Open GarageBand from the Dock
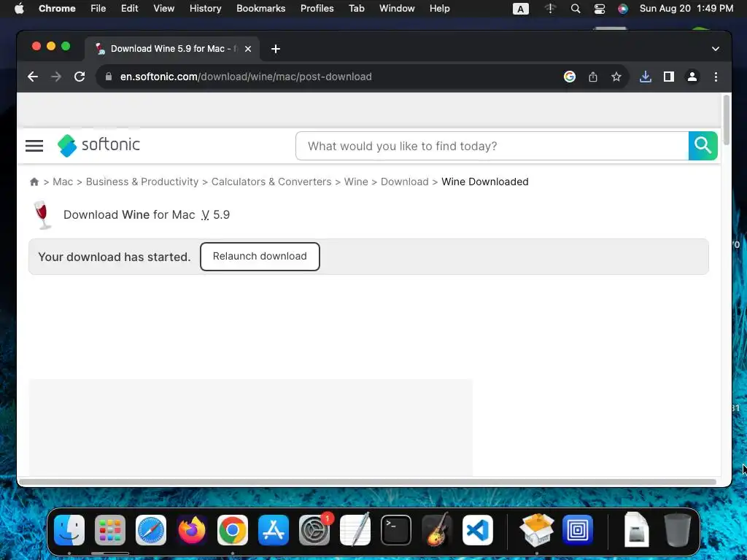The height and width of the screenshot is (560, 747). [437, 530]
